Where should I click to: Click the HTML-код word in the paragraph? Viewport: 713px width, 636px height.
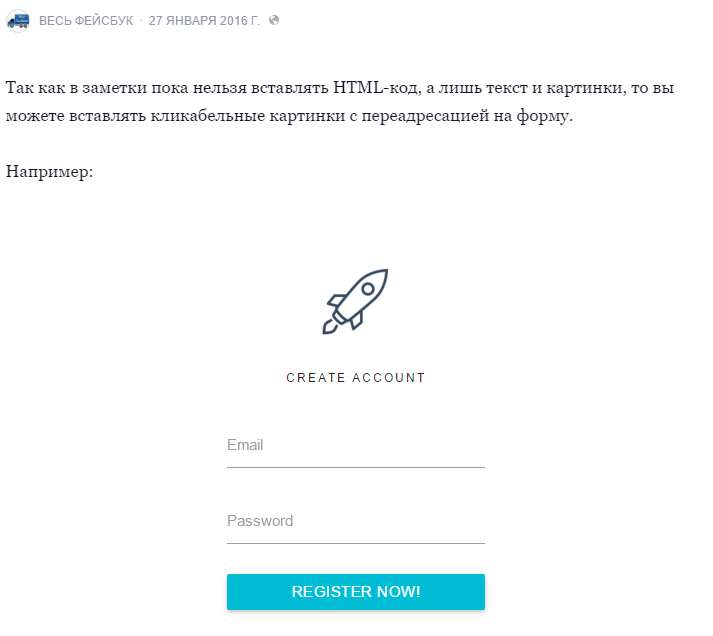coord(374,88)
